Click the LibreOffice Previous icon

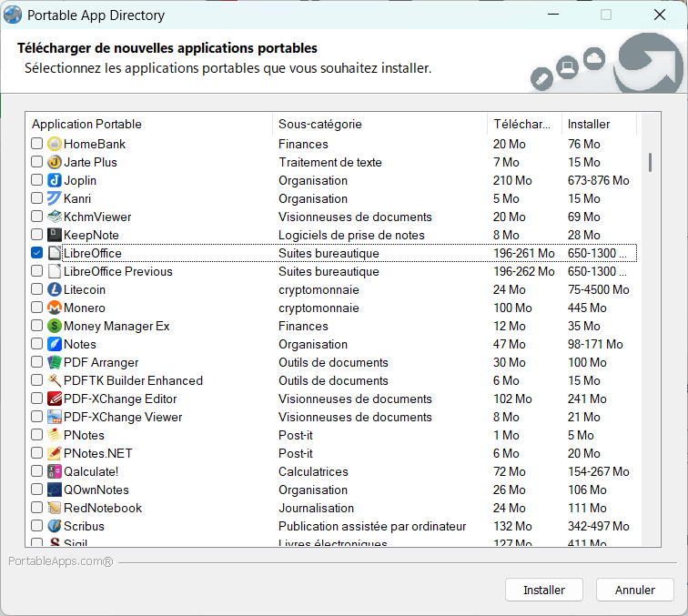(x=55, y=271)
